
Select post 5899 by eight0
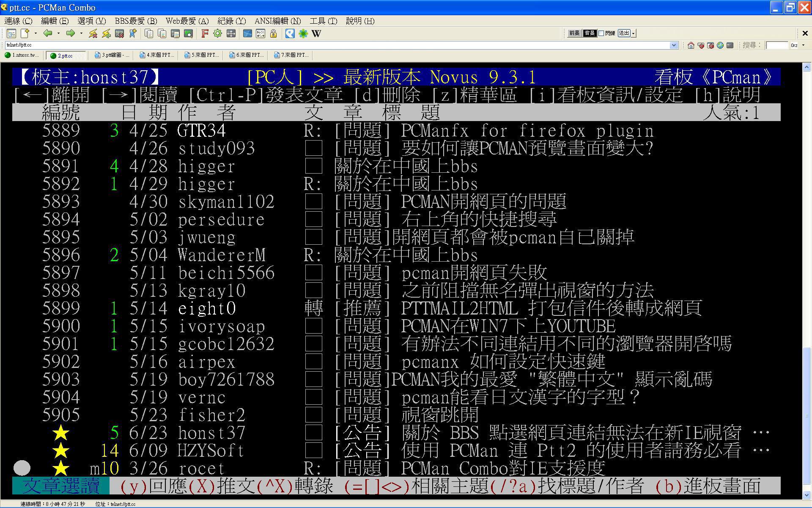(x=396, y=308)
